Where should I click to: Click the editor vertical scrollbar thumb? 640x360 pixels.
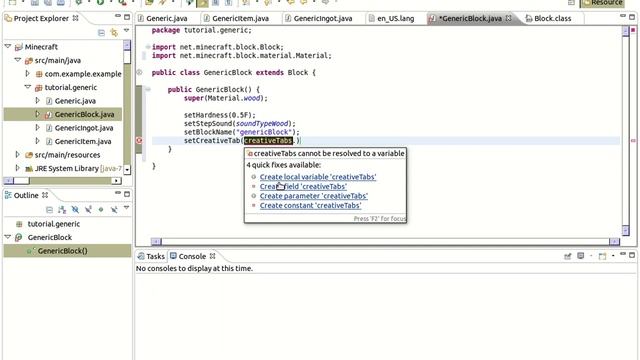(625, 131)
